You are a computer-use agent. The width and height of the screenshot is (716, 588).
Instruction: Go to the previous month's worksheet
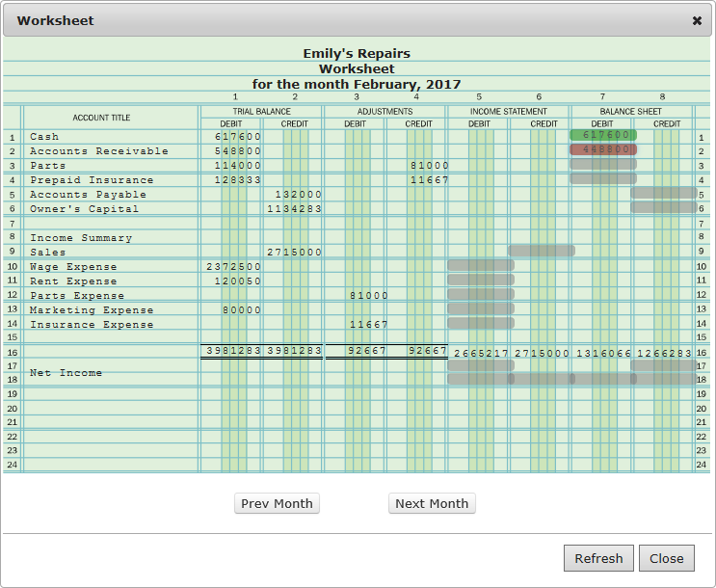pyautogui.click(x=277, y=503)
